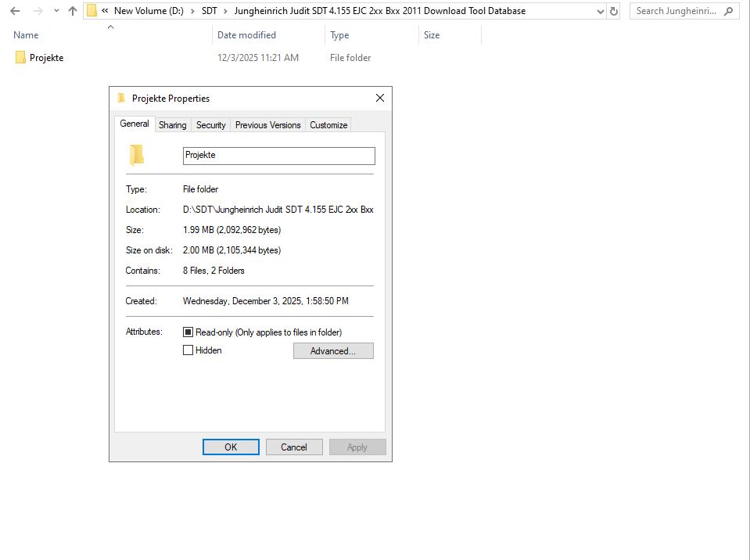Open the Security tab

click(x=211, y=125)
